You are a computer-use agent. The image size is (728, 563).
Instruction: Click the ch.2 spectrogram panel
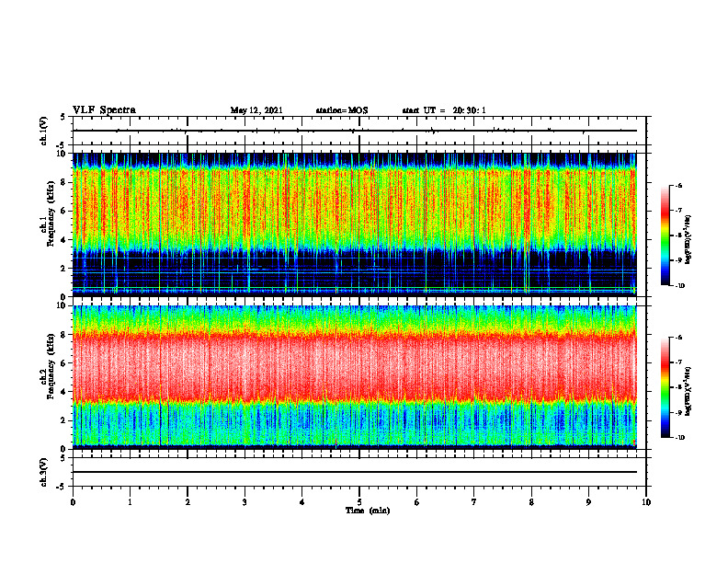355,377
